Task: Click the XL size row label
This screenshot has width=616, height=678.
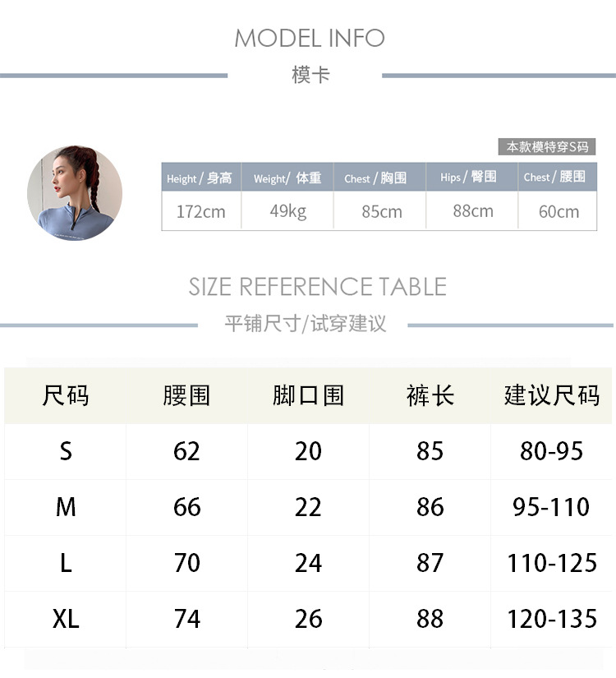Action: pos(66,619)
